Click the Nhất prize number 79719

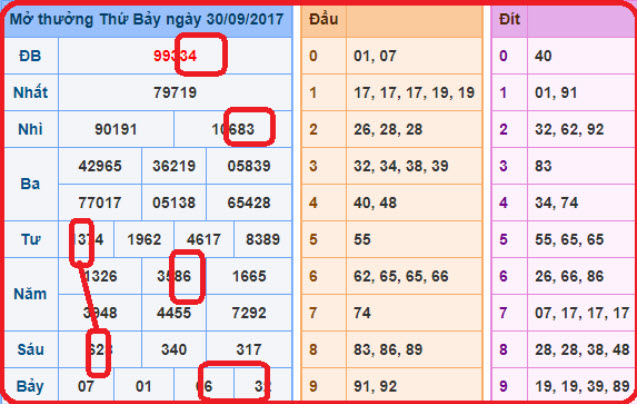pos(175,92)
